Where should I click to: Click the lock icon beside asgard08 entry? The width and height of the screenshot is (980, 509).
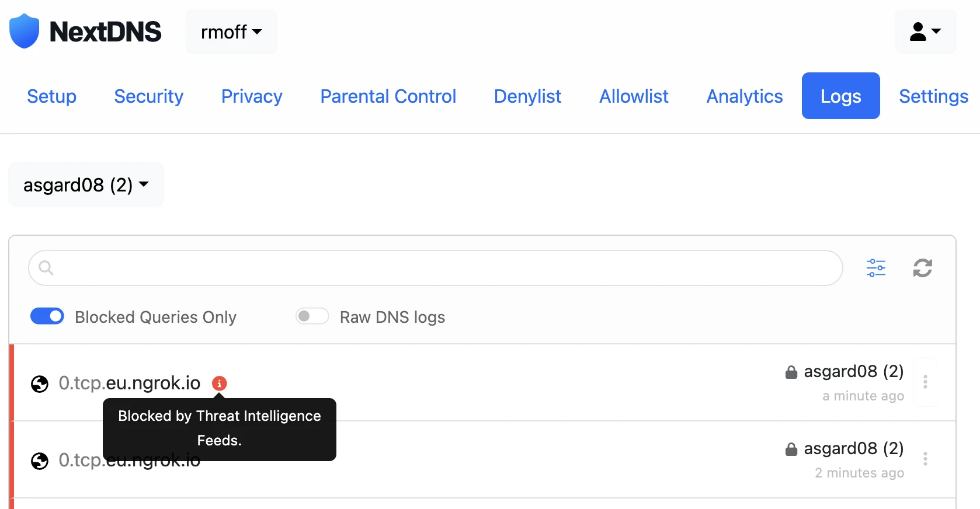tap(791, 372)
